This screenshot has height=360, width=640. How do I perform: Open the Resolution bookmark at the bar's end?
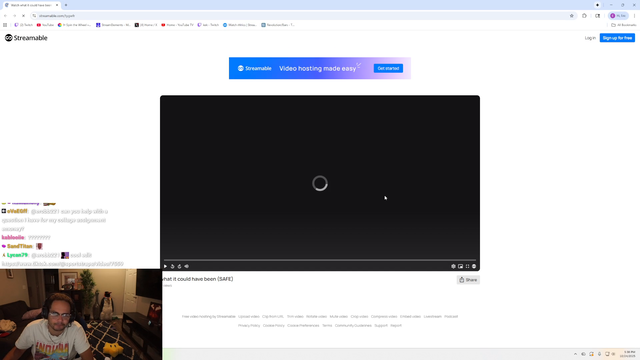click(x=278, y=25)
